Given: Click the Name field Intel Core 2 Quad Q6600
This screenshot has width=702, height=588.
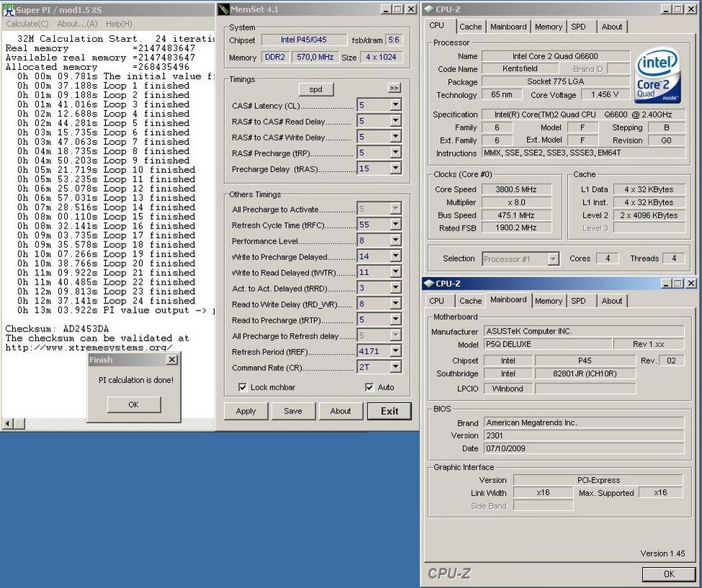Looking at the screenshot, I should tap(555, 56).
